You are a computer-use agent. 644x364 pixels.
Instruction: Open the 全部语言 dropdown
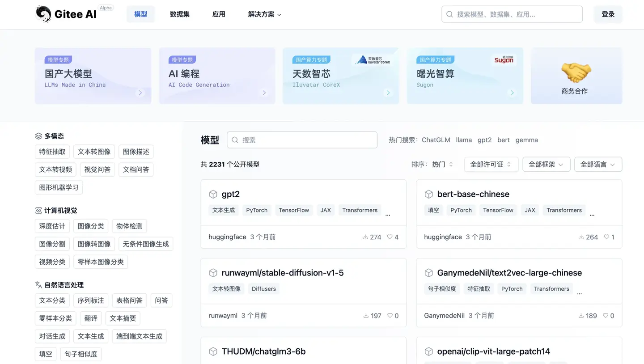tap(598, 165)
